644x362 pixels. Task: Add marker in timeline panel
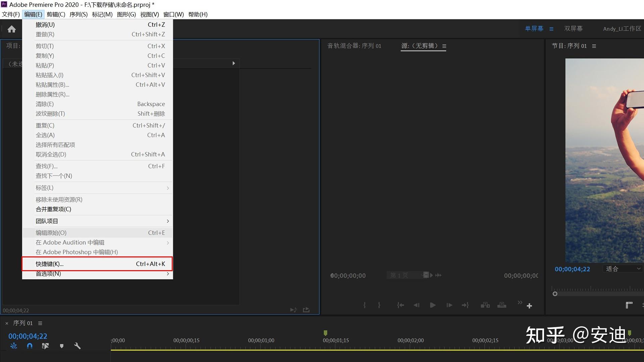[61, 346]
